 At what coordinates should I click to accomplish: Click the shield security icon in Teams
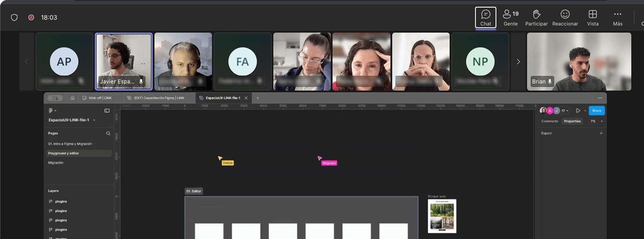tap(14, 17)
